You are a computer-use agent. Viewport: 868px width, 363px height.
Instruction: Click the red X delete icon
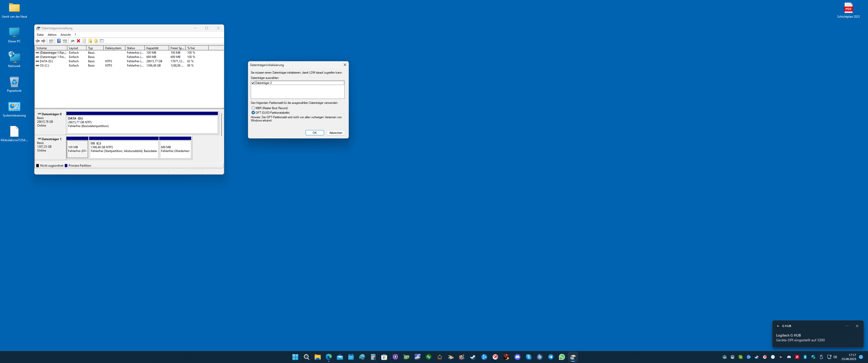click(78, 41)
